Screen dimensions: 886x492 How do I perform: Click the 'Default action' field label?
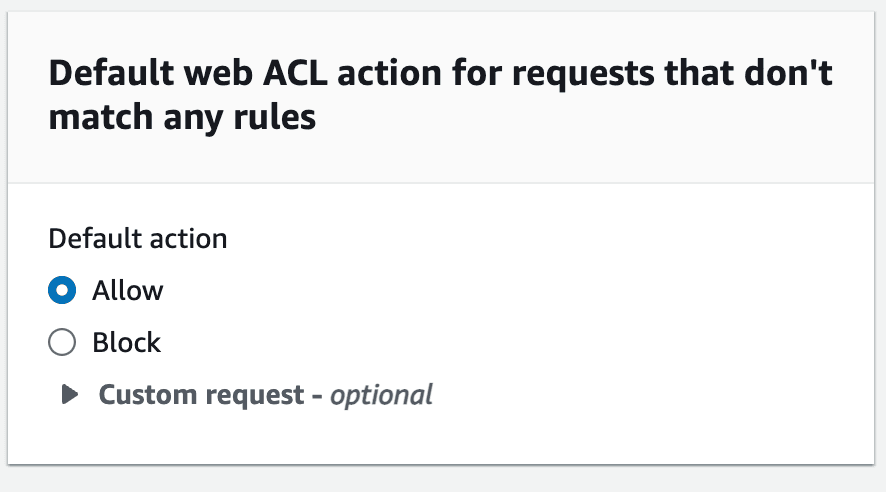(138, 239)
